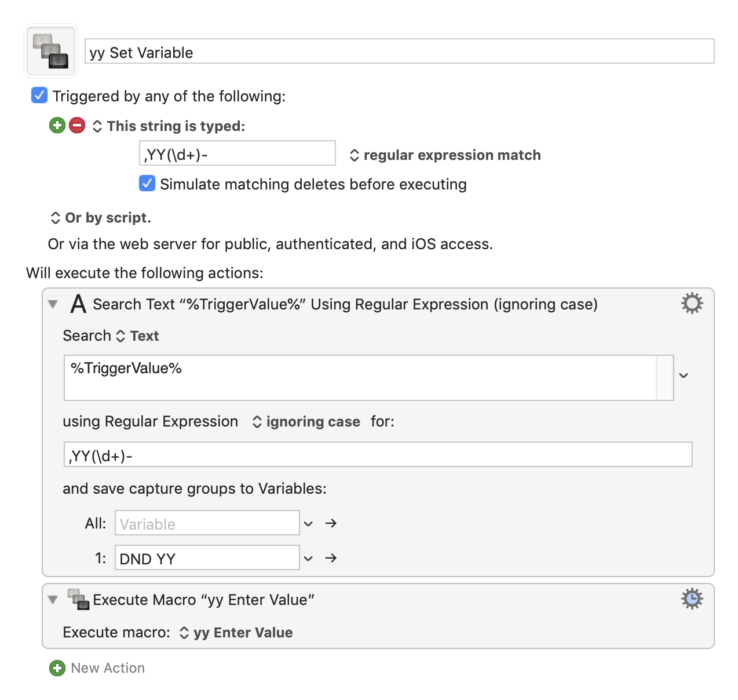This screenshot has height=700, width=738.
Task: Open token chevron beside %TriggerValue% field
Action: [684, 375]
